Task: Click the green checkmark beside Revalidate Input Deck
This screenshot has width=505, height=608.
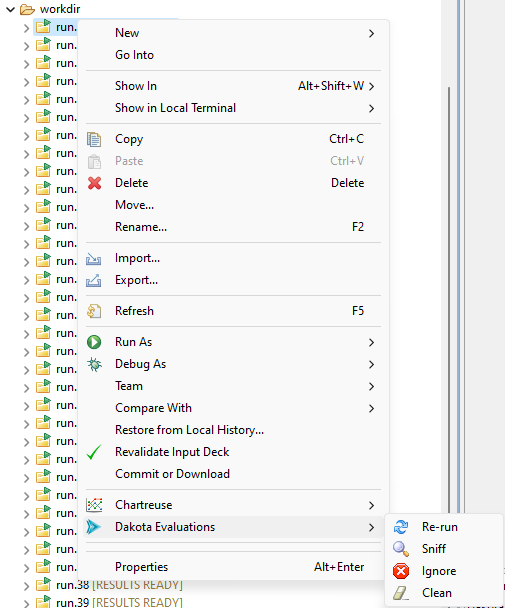Action: [94, 452]
